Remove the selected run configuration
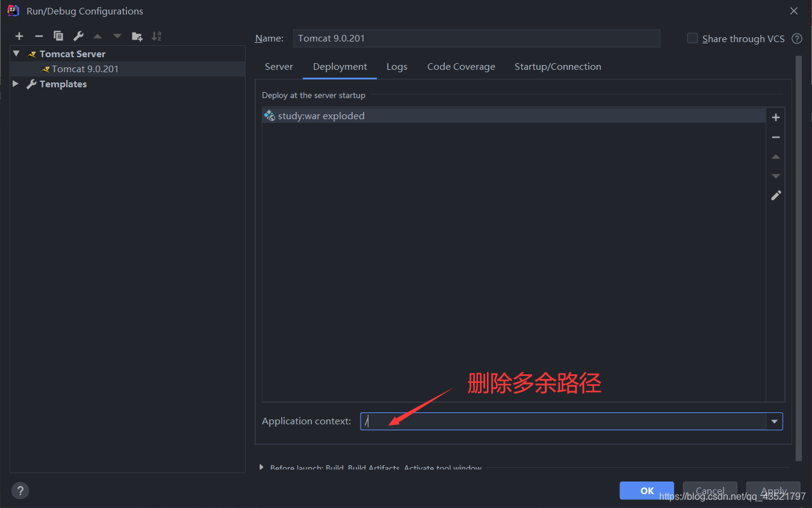Viewport: 812px width, 508px height. [39, 36]
